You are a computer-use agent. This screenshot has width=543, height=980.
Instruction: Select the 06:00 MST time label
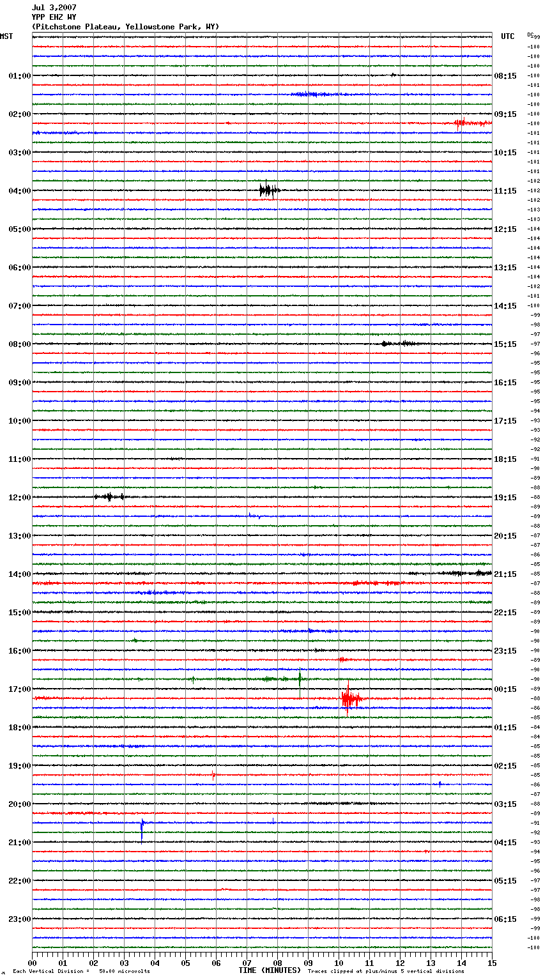[x=20, y=268]
